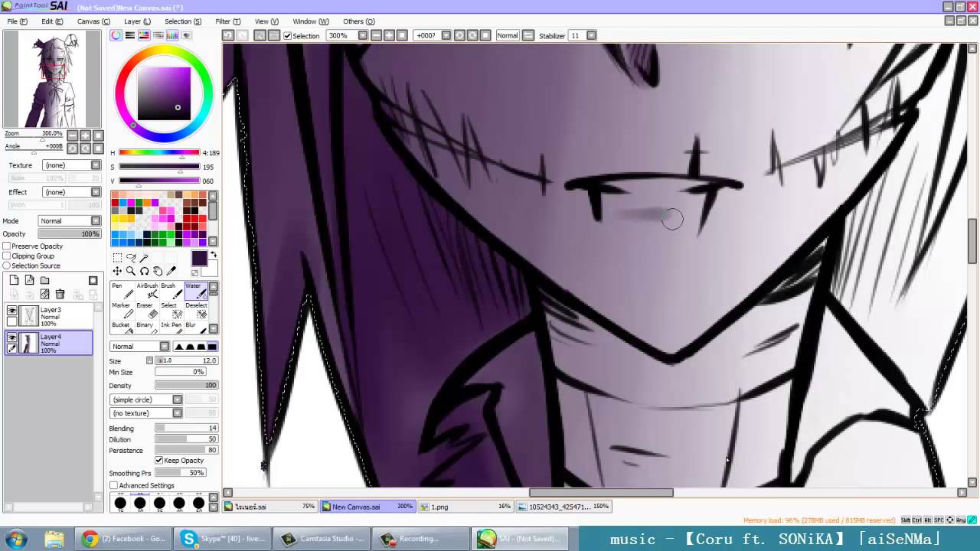Hide Layer4 with its eye icon
Viewport: 980px width, 551px height.
click(x=11, y=337)
